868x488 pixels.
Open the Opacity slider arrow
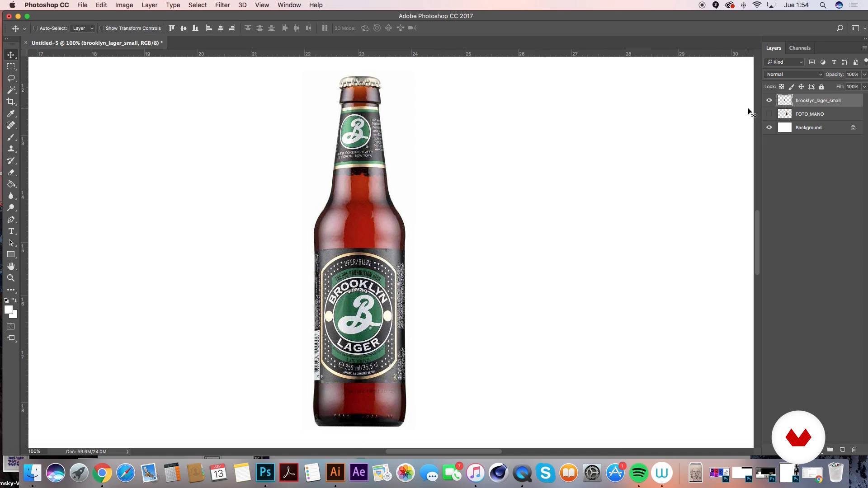point(864,75)
